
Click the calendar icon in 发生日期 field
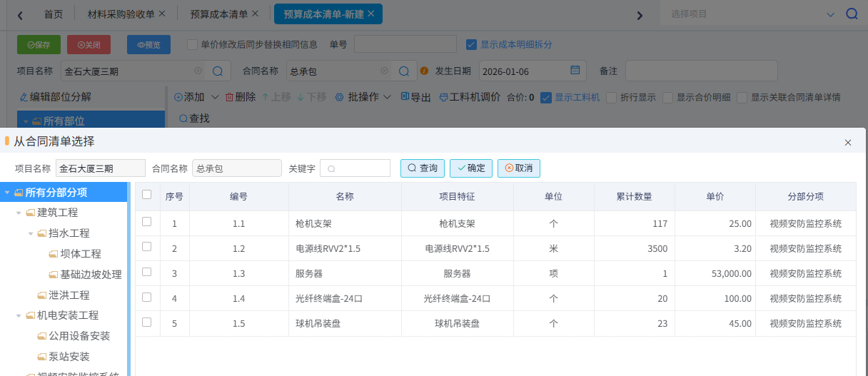pos(575,71)
